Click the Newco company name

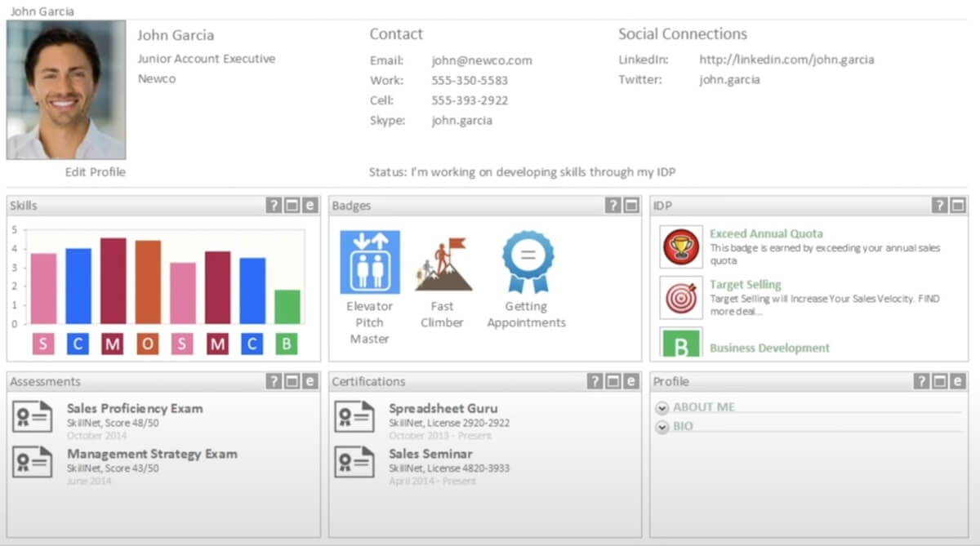[156, 79]
